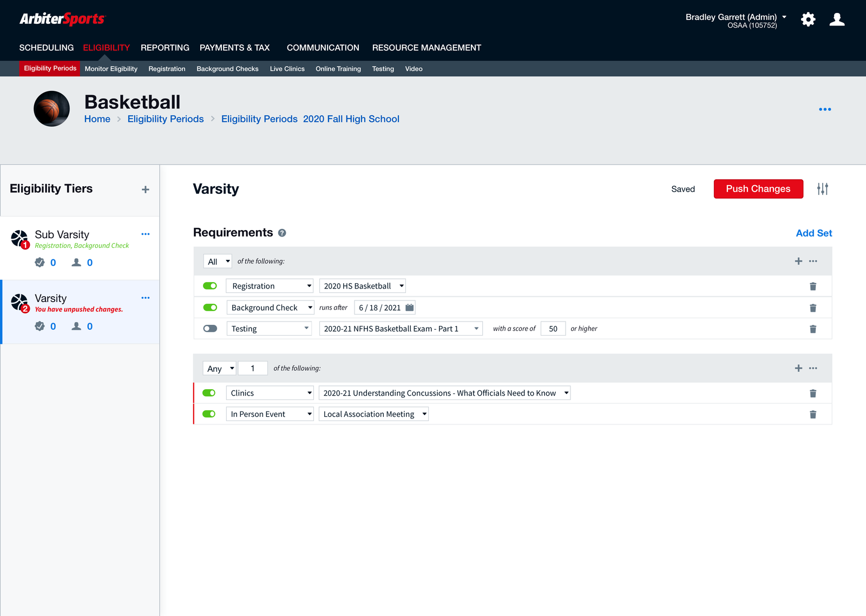Add requirement to the Any set
Image resolution: width=866 pixels, height=616 pixels.
(x=798, y=368)
